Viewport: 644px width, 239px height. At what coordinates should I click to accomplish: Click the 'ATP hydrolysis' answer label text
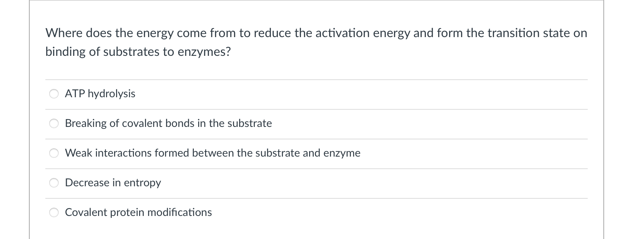pos(100,94)
